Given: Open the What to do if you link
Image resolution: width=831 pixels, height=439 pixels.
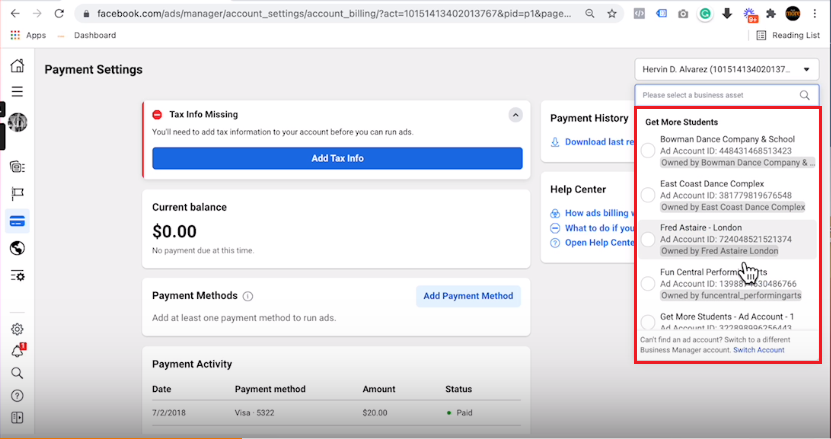Looking at the screenshot, I should pyautogui.click(x=599, y=228).
